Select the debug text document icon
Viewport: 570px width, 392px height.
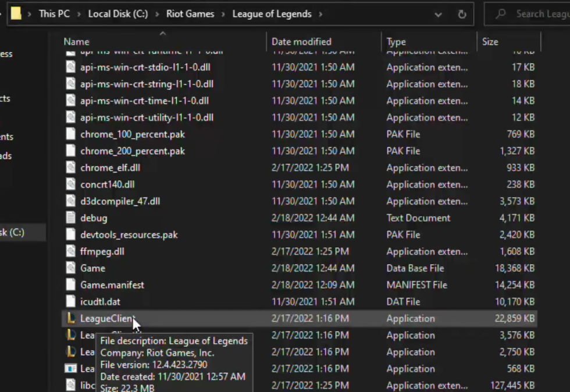(x=71, y=218)
